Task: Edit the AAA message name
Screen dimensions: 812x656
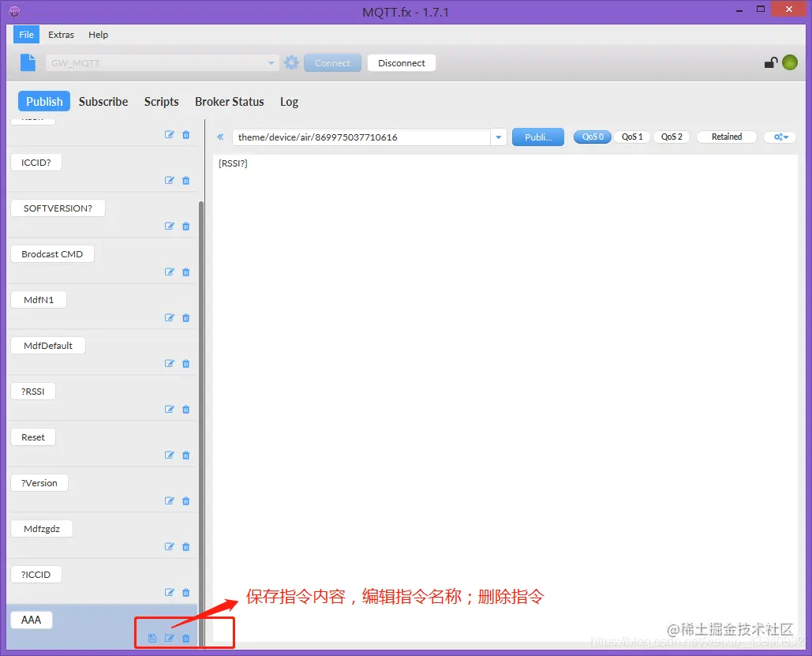Action: tap(170, 638)
